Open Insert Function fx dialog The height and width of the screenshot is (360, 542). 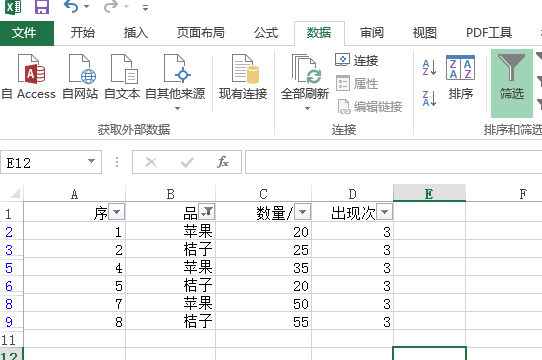pyautogui.click(x=223, y=162)
